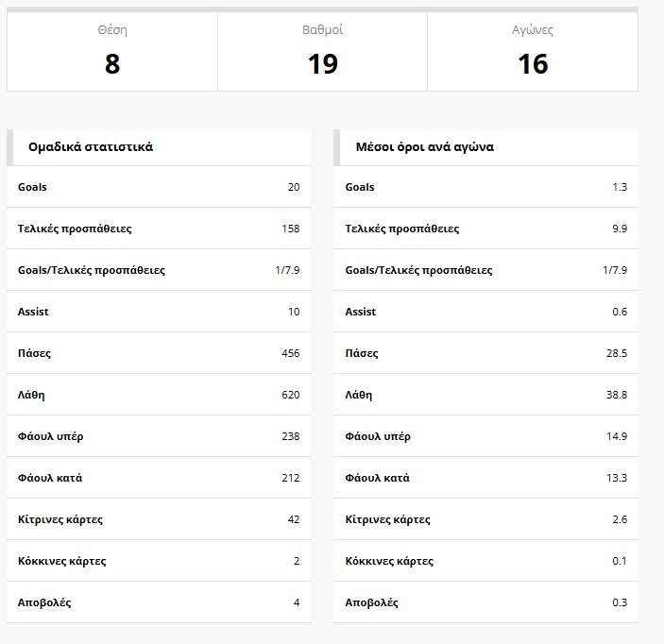Click Goals row with value 20
The height and width of the screenshot is (644, 664).
159,187
